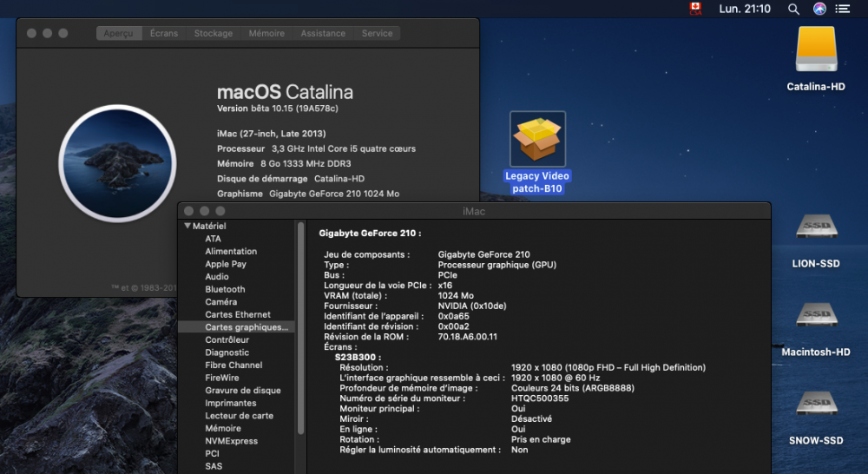Select Alimentation in the sidebar
868x474 pixels.
(231, 252)
